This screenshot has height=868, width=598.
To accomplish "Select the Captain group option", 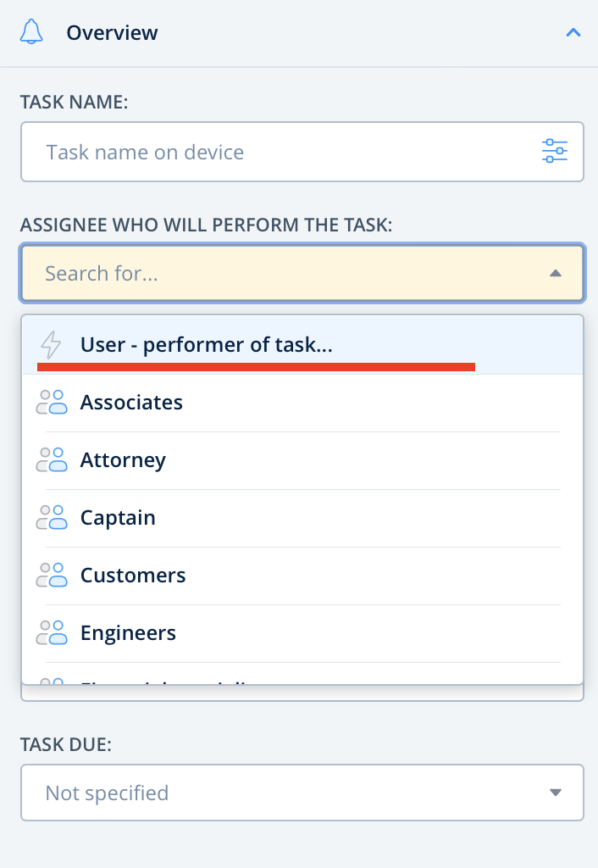I will [x=118, y=518].
